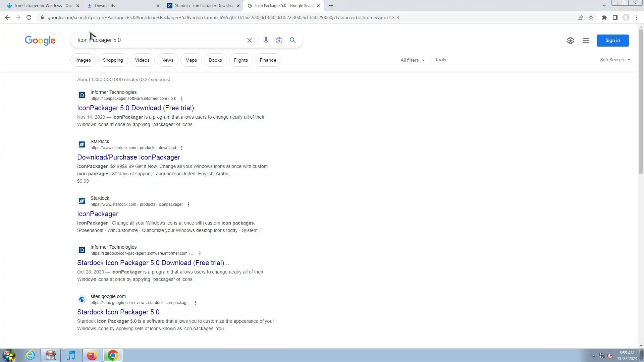Open the SafeSearch dropdown

tap(615, 60)
